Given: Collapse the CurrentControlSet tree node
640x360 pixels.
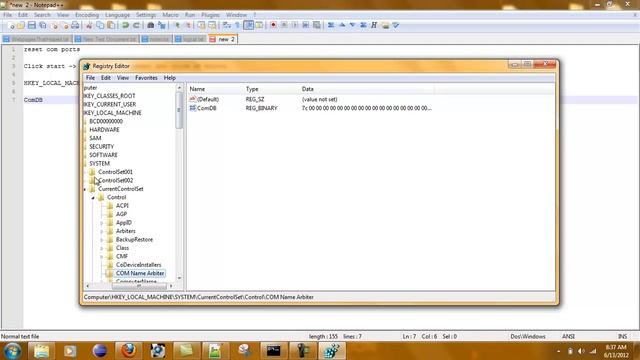Looking at the screenshot, I should [x=85, y=189].
